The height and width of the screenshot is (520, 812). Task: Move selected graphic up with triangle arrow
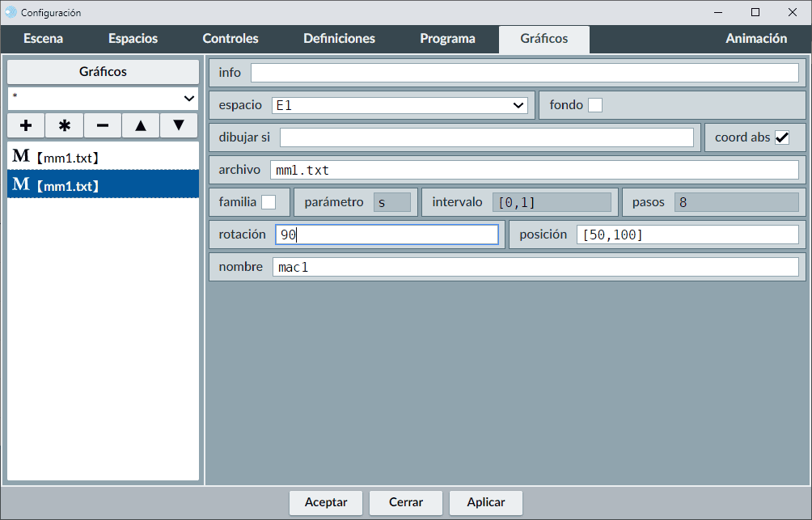coord(141,126)
